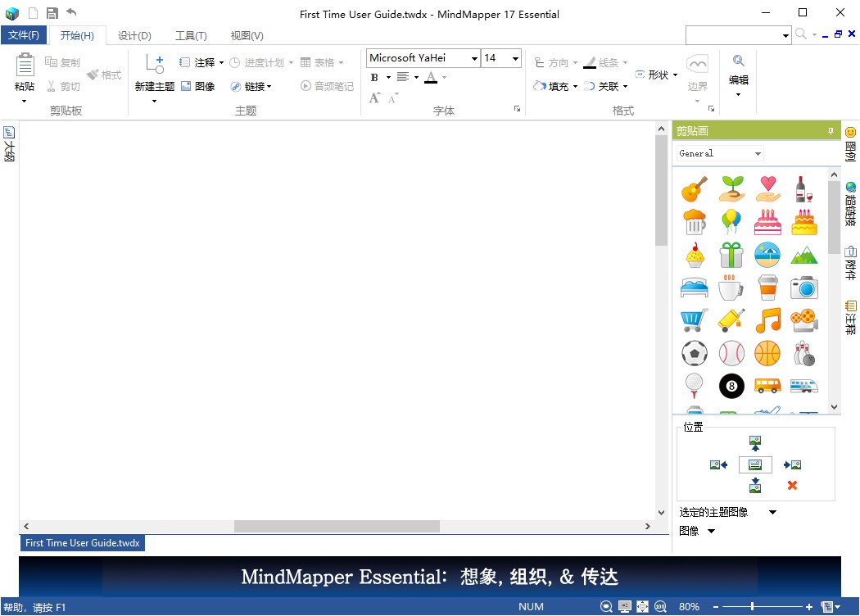Select the heart in hand clipart

click(x=767, y=189)
